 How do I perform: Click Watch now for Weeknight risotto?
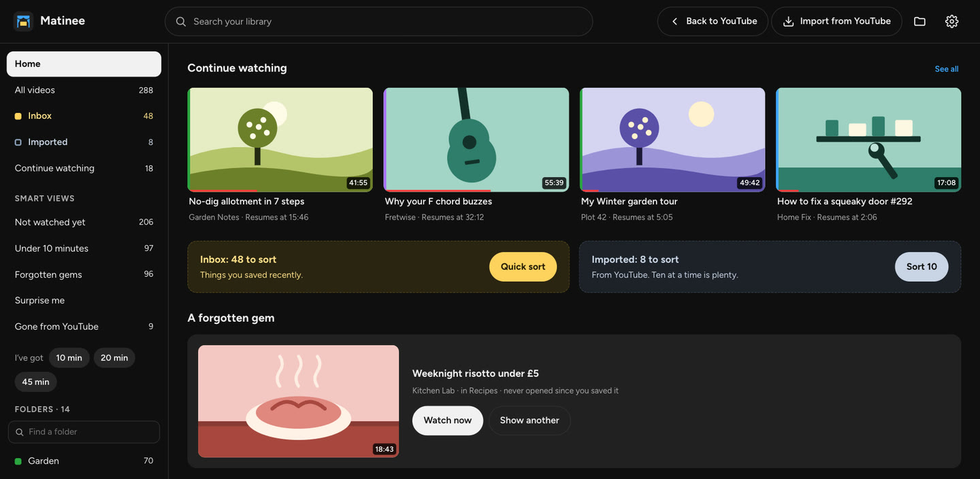pyautogui.click(x=447, y=420)
